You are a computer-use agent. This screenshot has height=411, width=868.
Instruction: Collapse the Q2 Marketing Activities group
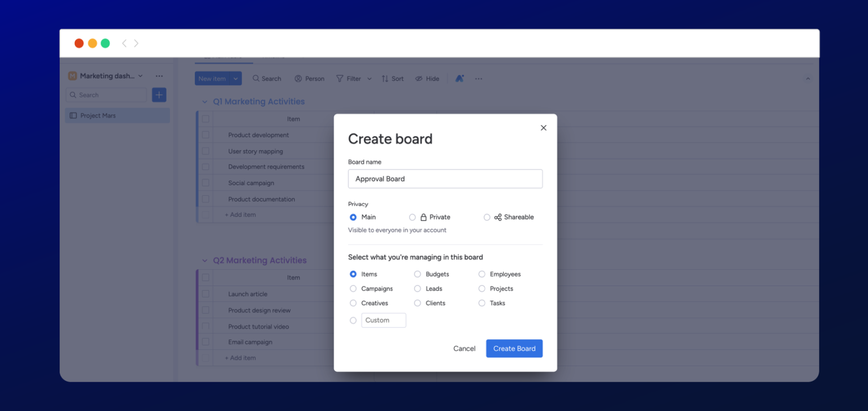tap(205, 261)
